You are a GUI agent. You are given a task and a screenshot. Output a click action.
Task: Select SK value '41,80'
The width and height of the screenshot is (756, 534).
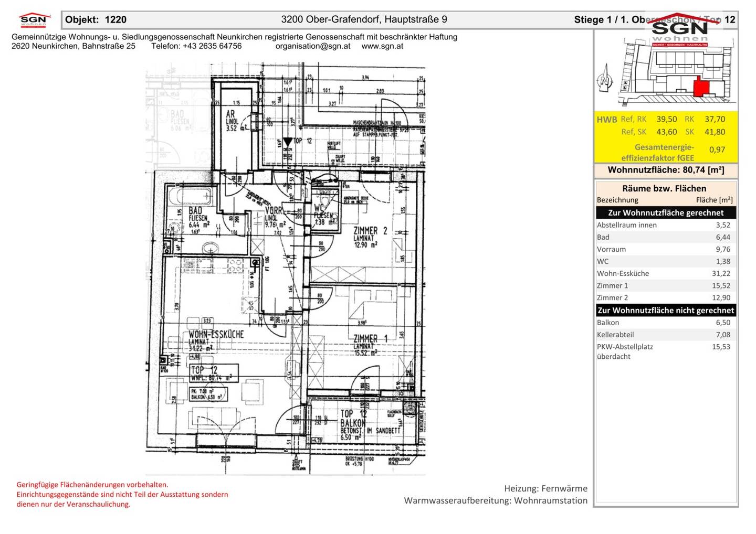coord(715,132)
